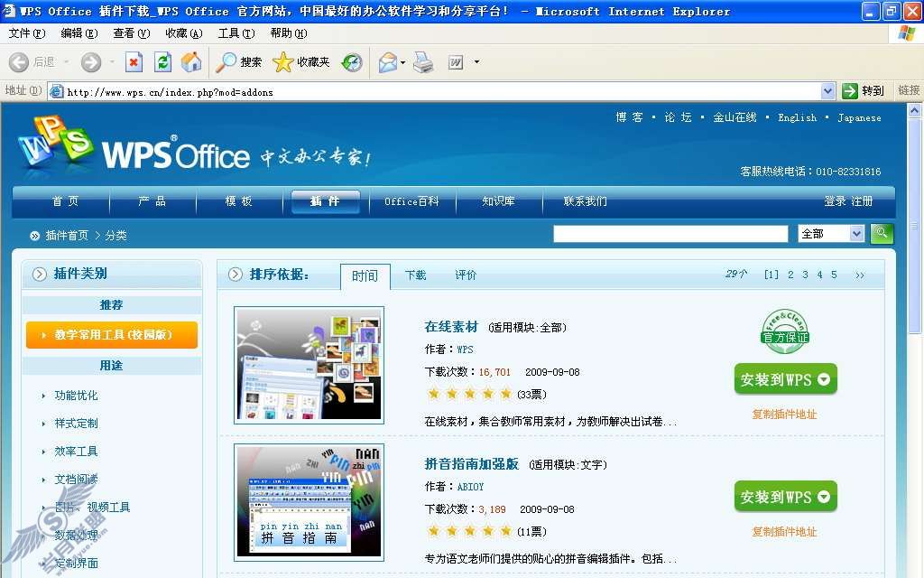
Task: Open the 帮助 menu
Action: tap(288, 33)
